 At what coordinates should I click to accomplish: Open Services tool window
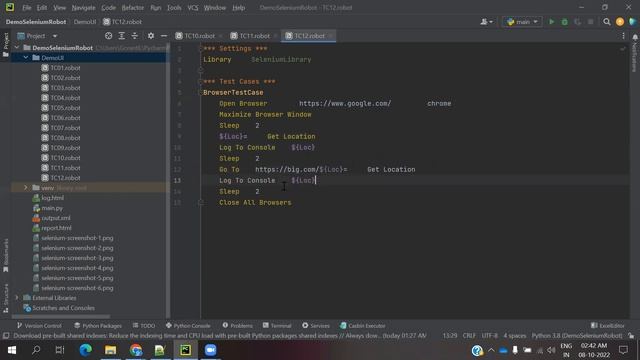click(x=316, y=326)
